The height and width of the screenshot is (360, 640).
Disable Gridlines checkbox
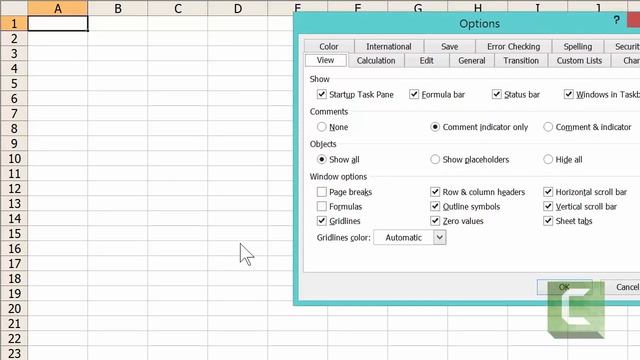pos(322,221)
